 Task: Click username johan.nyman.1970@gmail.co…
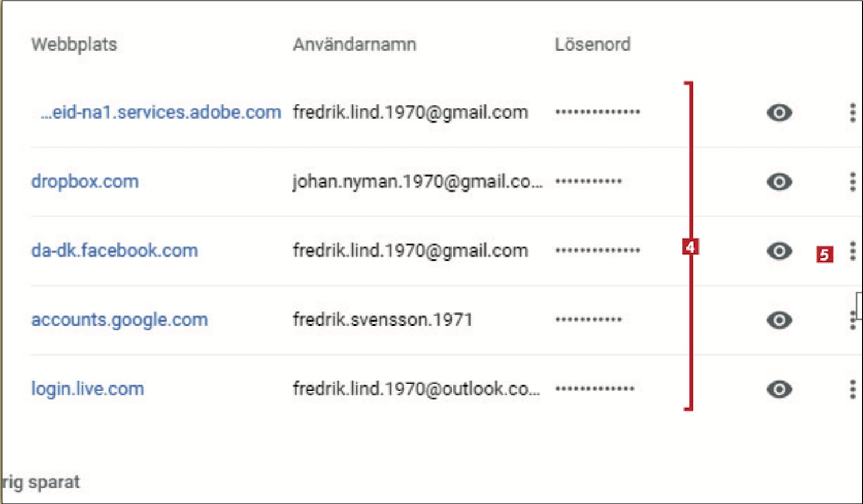[417, 181]
